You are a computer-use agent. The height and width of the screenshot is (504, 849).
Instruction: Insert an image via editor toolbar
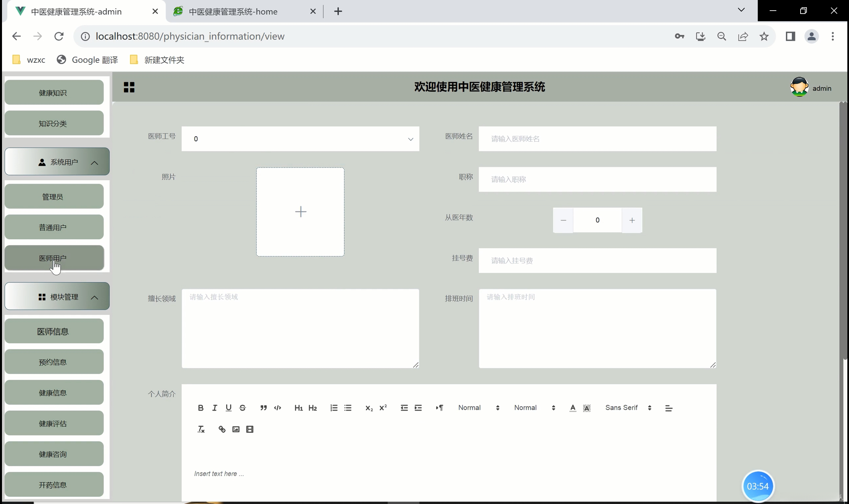pyautogui.click(x=236, y=429)
